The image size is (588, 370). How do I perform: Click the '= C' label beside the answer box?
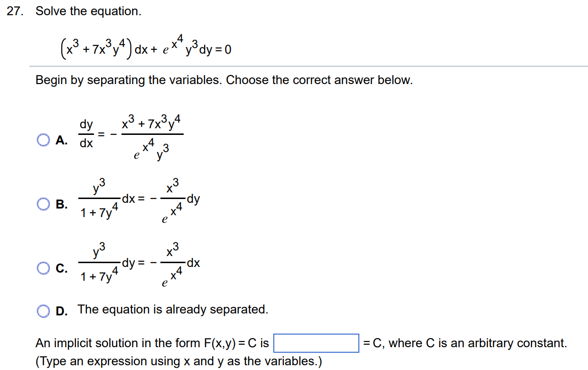pos(373,343)
